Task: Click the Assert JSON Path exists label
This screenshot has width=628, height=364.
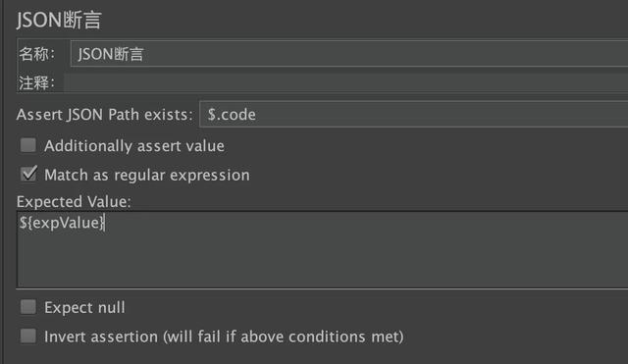Action: coord(105,115)
